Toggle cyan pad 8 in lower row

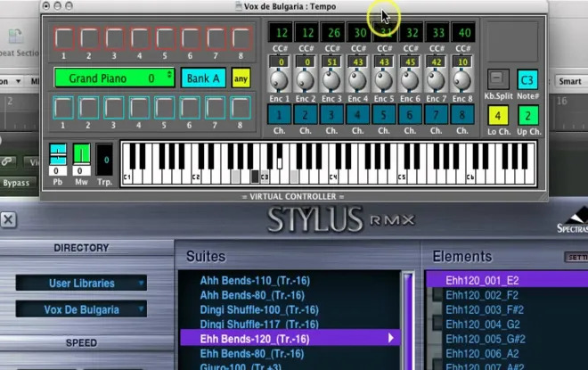[241, 108]
